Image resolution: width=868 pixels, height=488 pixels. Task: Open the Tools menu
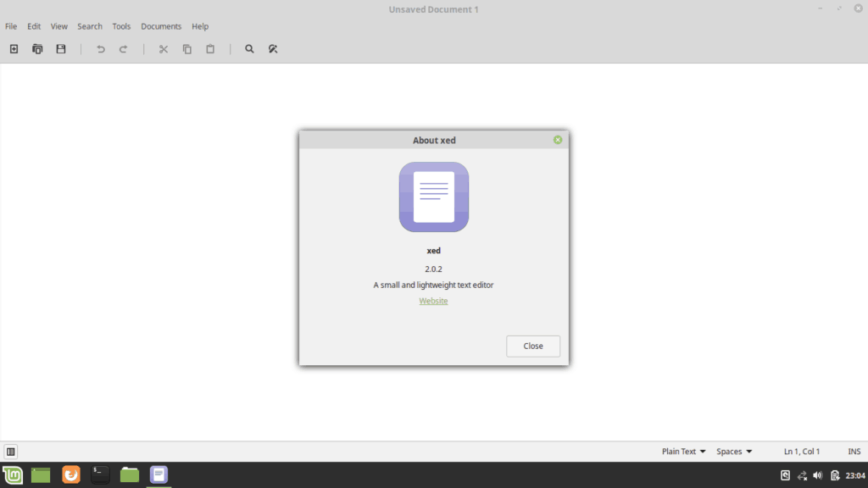coord(121,26)
